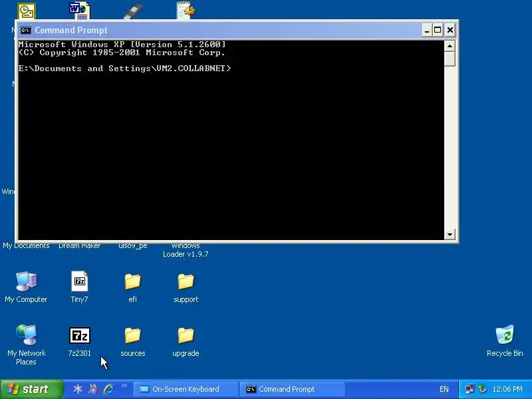
Task: Click the second quick launch icon
Action: (x=93, y=389)
